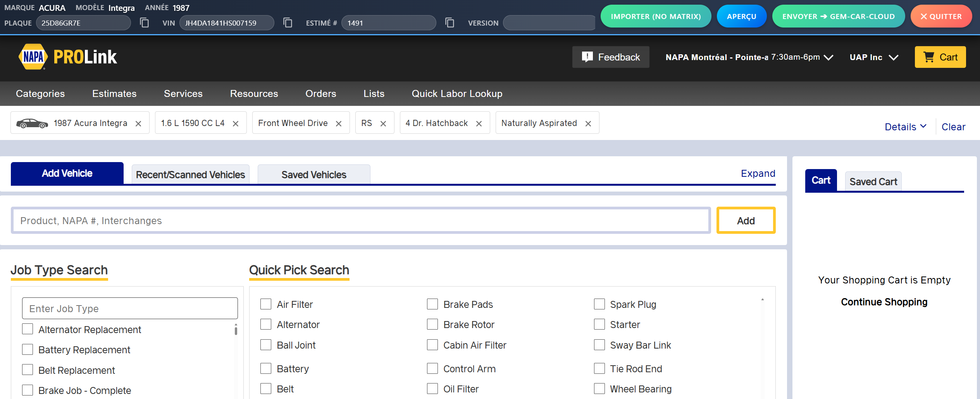This screenshot has width=980, height=399.
Task: Check the Cabin Air Filter quick pick
Action: (x=432, y=345)
